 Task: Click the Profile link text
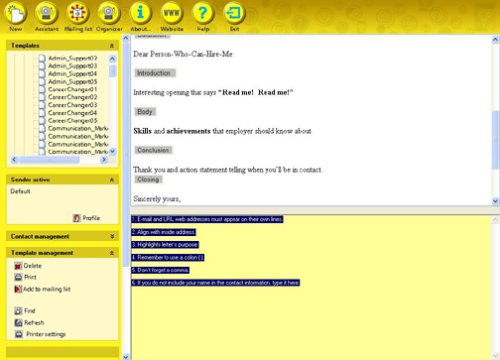click(x=91, y=218)
